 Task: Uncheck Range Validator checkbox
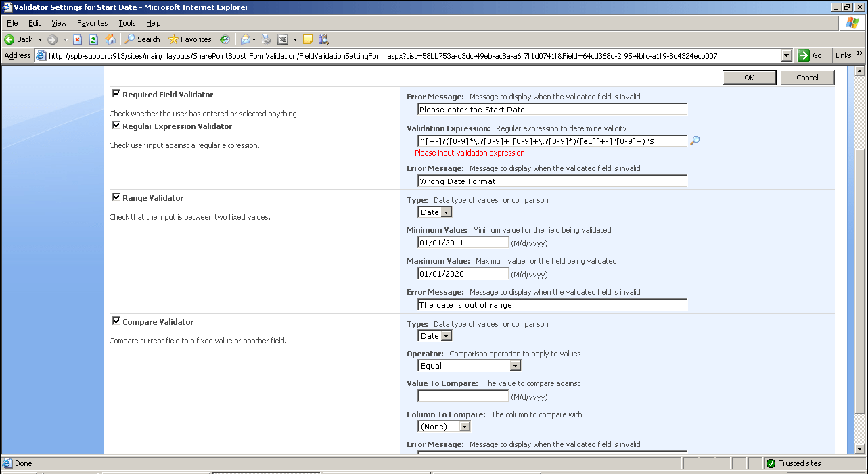point(116,197)
